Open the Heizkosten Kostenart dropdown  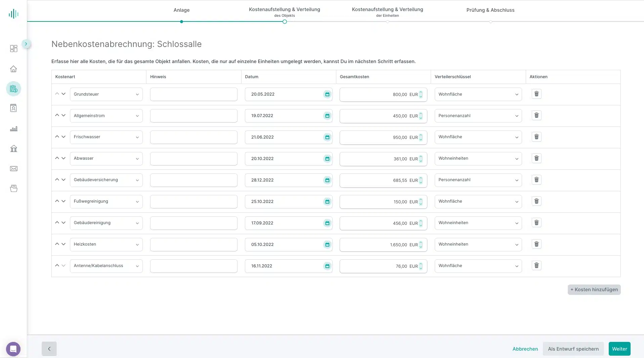[x=106, y=245]
